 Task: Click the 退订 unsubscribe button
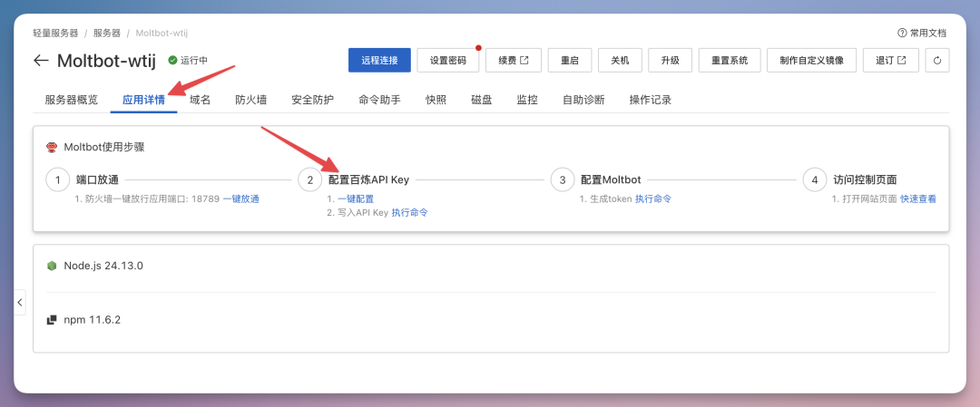(x=891, y=61)
